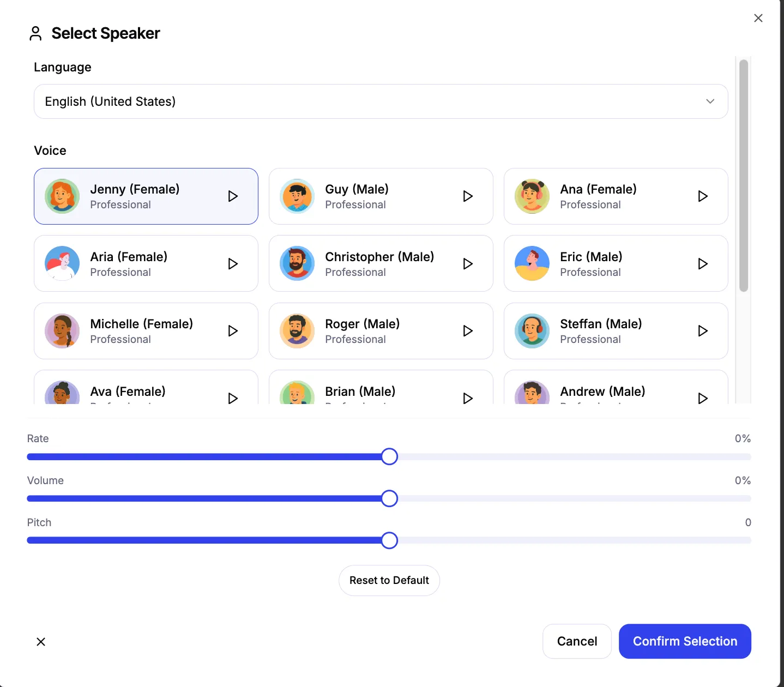Cancel the speaker selection
The width and height of the screenshot is (784, 687).
point(577,641)
